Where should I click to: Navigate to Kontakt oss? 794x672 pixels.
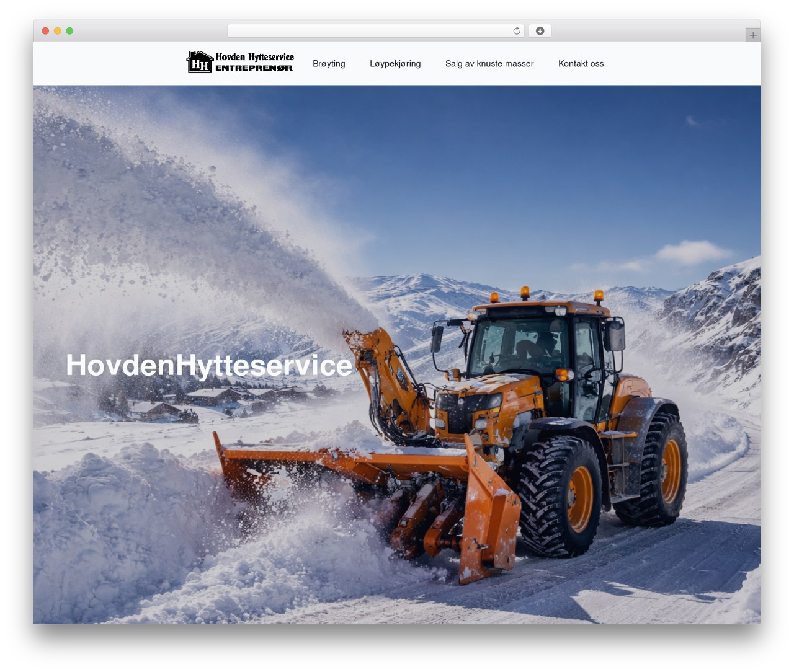[x=581, y=64]
